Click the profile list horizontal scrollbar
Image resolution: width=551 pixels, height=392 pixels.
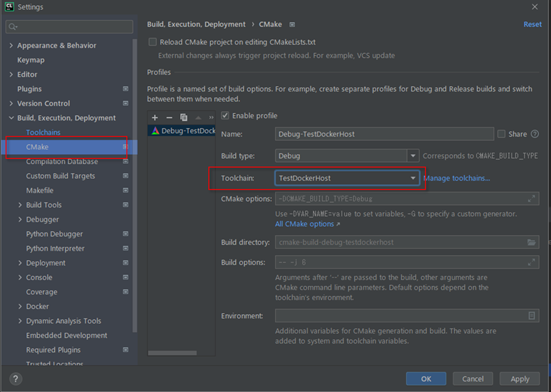[172, 353]
